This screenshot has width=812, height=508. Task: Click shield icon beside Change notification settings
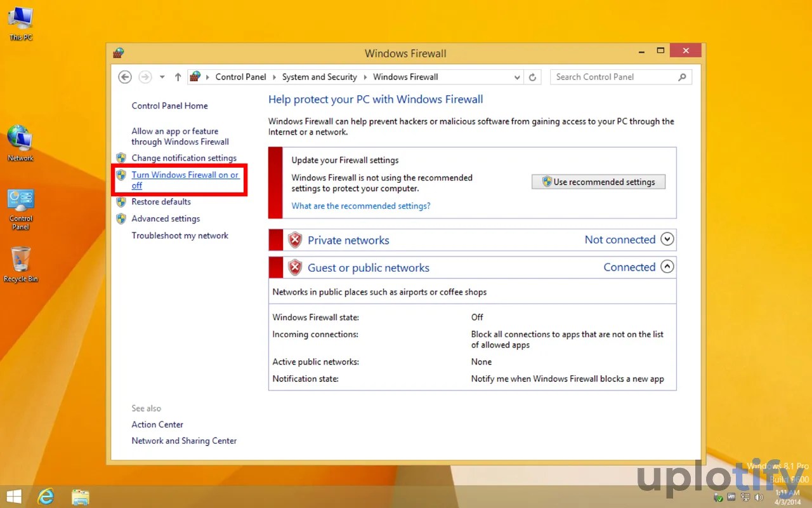(121, 158)
